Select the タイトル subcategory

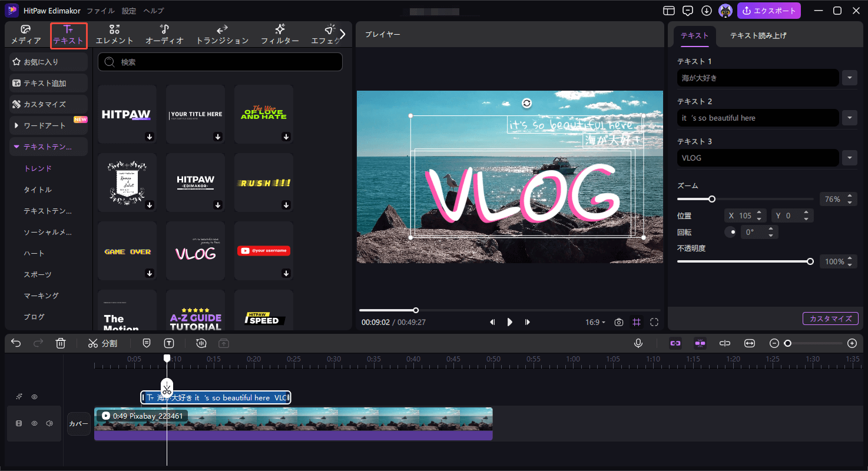tap(38, 190)
